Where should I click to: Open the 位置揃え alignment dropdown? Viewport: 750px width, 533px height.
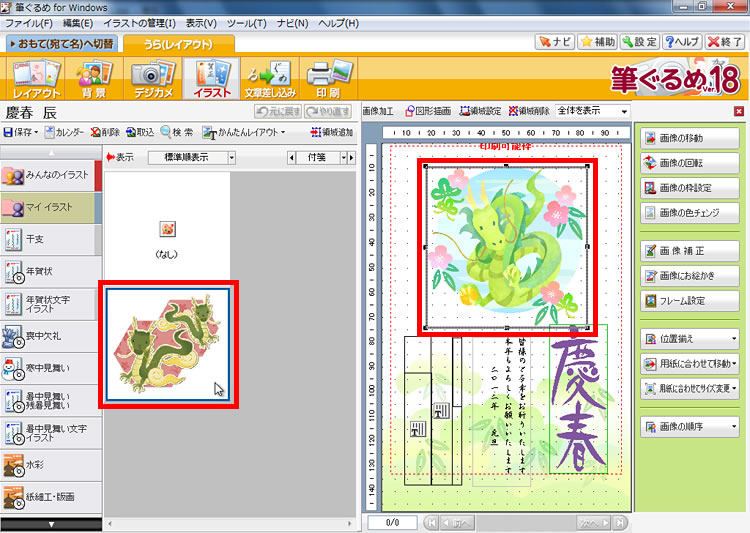pos(690,339)
